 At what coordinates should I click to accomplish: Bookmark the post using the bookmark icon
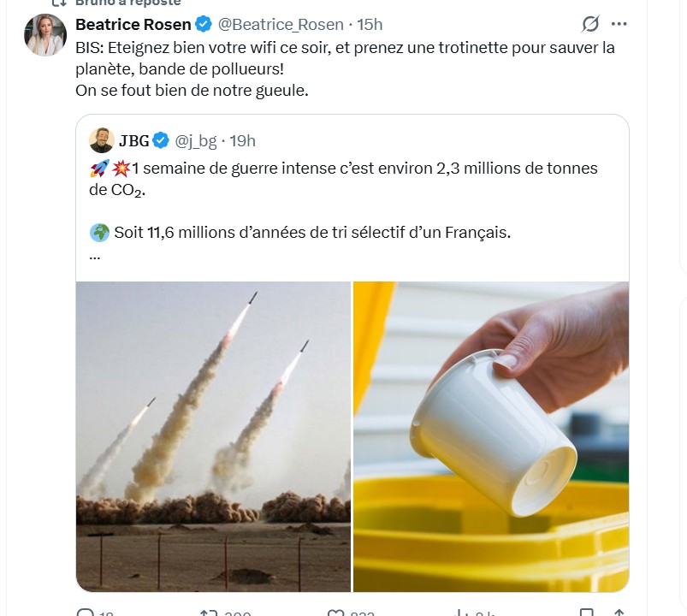pos(586,613)
